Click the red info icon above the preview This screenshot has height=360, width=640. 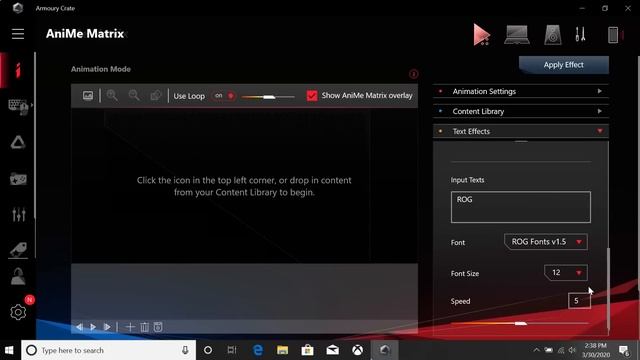pos(413,74)
